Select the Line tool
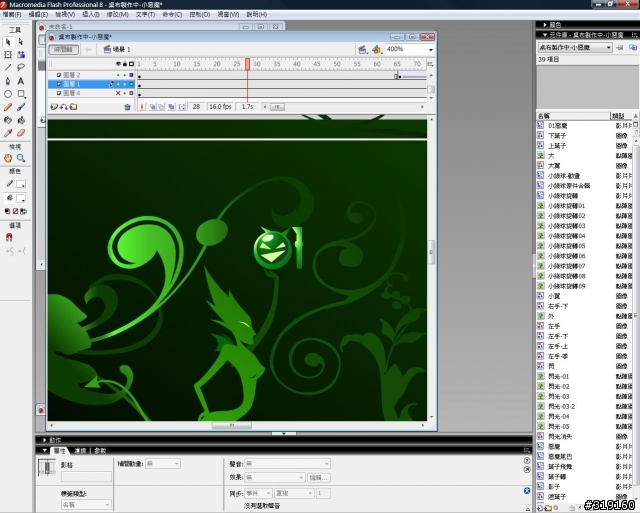The width and height of the screenshot is (640, 513). tap(8, 67)
